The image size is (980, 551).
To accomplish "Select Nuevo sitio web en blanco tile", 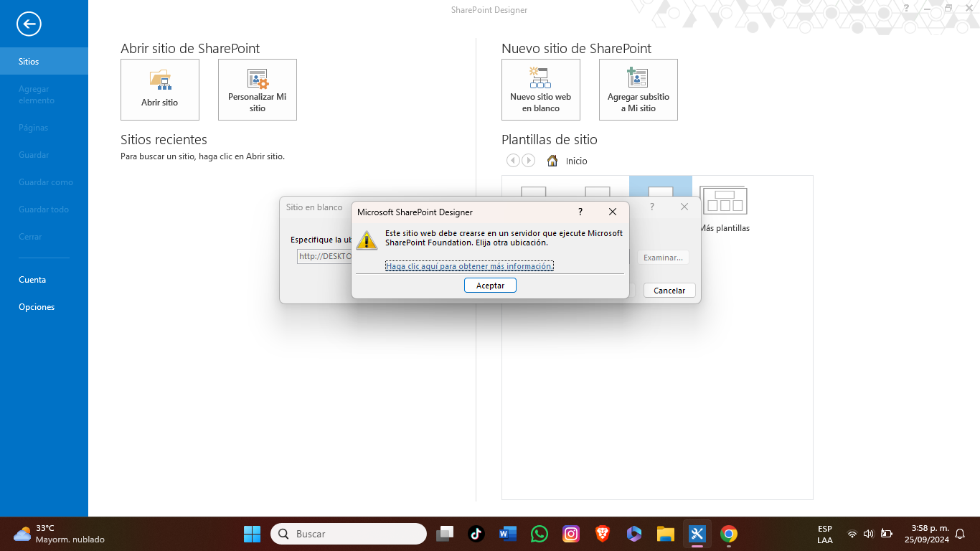I will click(541, 90).
